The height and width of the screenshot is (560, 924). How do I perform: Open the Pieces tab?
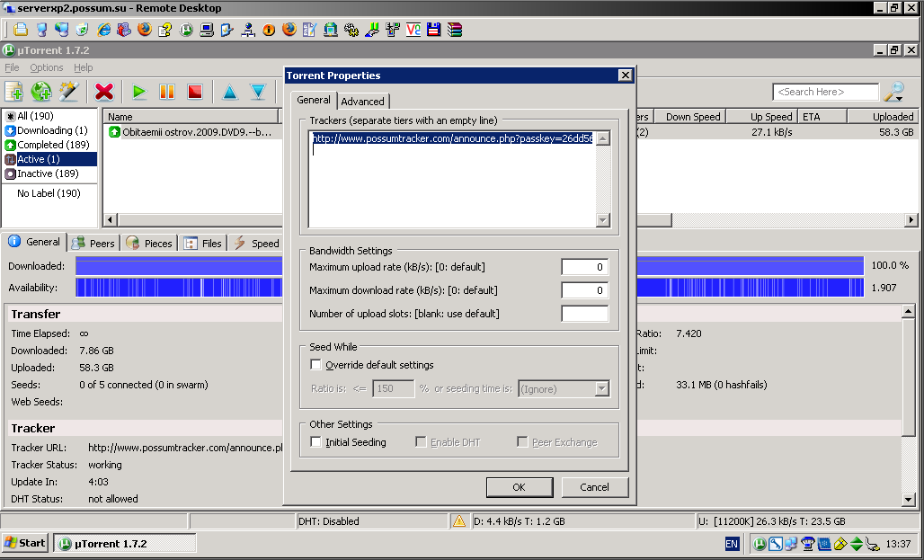point(150,243)
